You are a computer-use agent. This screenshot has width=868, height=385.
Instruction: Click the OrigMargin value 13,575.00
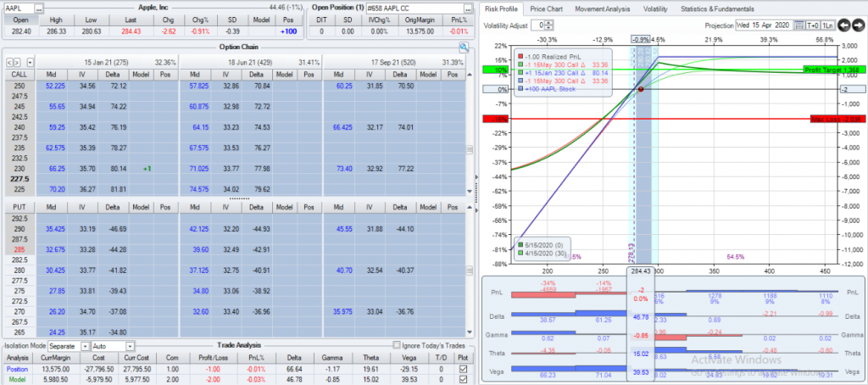420,31
